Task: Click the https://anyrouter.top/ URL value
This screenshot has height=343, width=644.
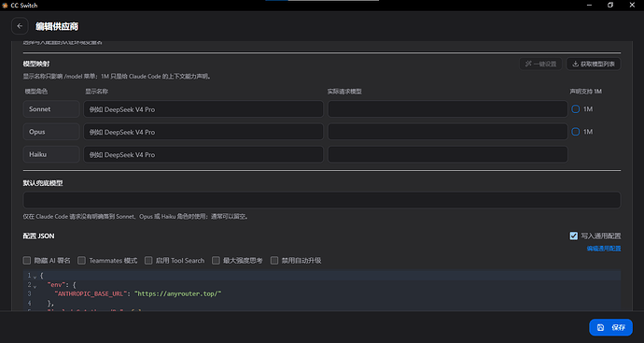Action: (178, 293)
